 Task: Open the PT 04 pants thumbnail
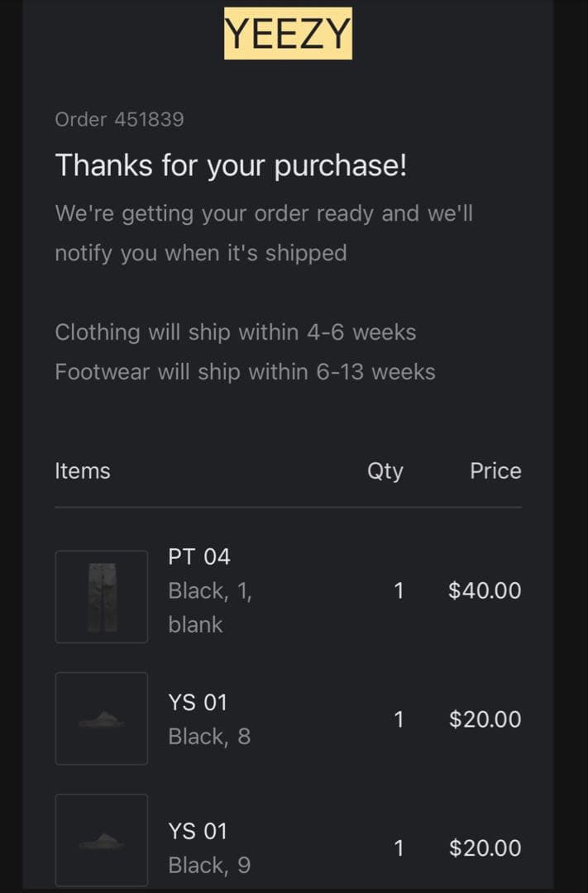point(102,596)
